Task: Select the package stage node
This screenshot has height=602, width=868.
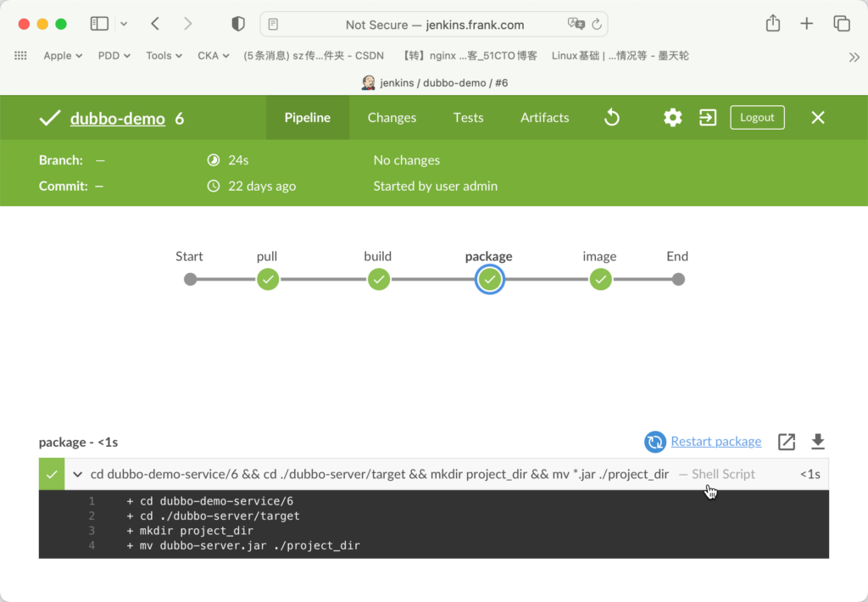Action: coord(490,279)
